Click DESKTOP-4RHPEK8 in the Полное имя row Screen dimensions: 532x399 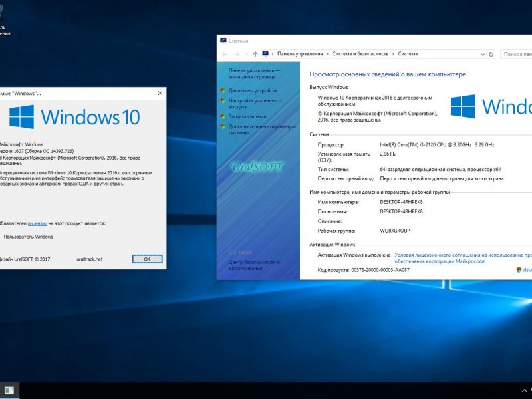(402, 211)
